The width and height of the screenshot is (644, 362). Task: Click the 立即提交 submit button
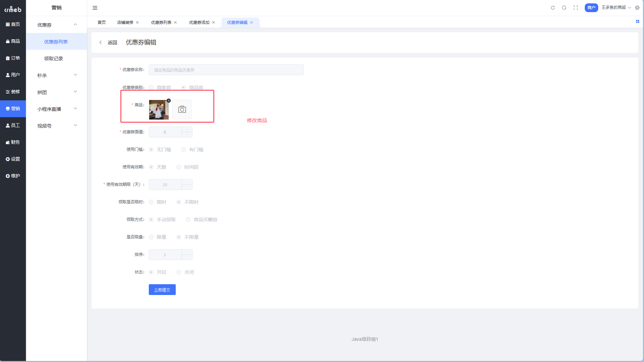click(162, 290)
